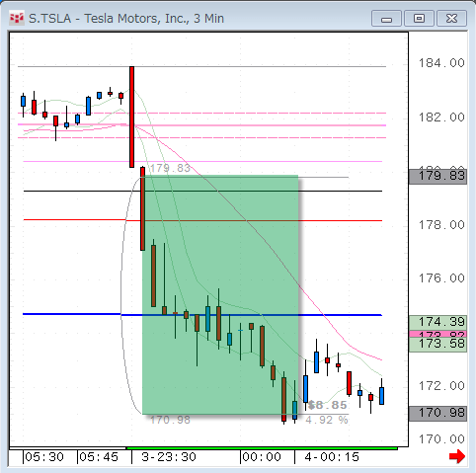476x473 pixels.
Task: Click the 4-00:15 time axis label
Action: [332, 457]
